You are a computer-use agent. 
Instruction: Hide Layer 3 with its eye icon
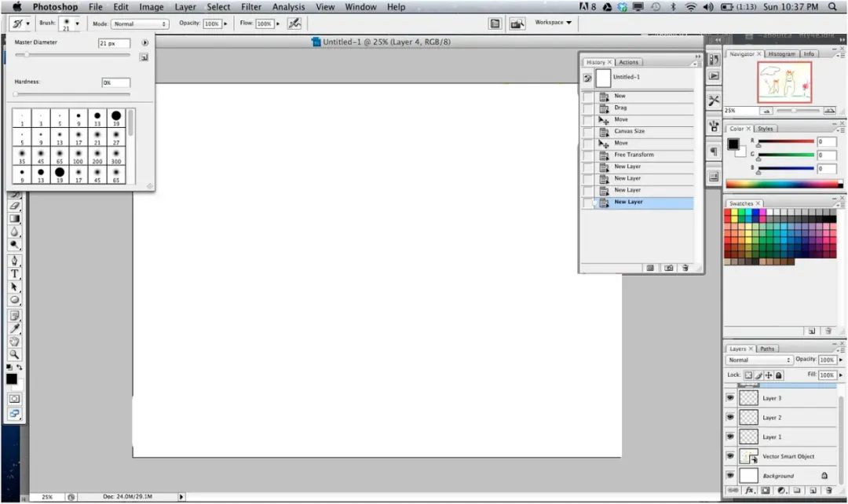[x=730, y=397]
